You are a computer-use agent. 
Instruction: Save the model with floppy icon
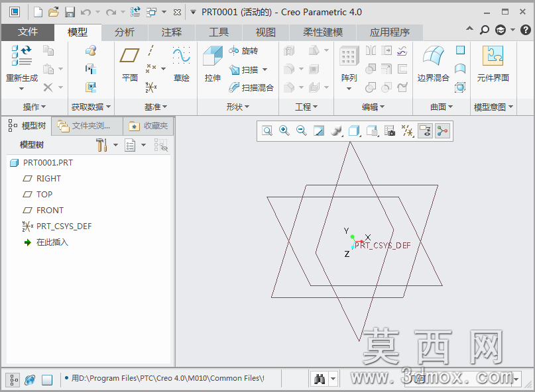coord(70,13)
